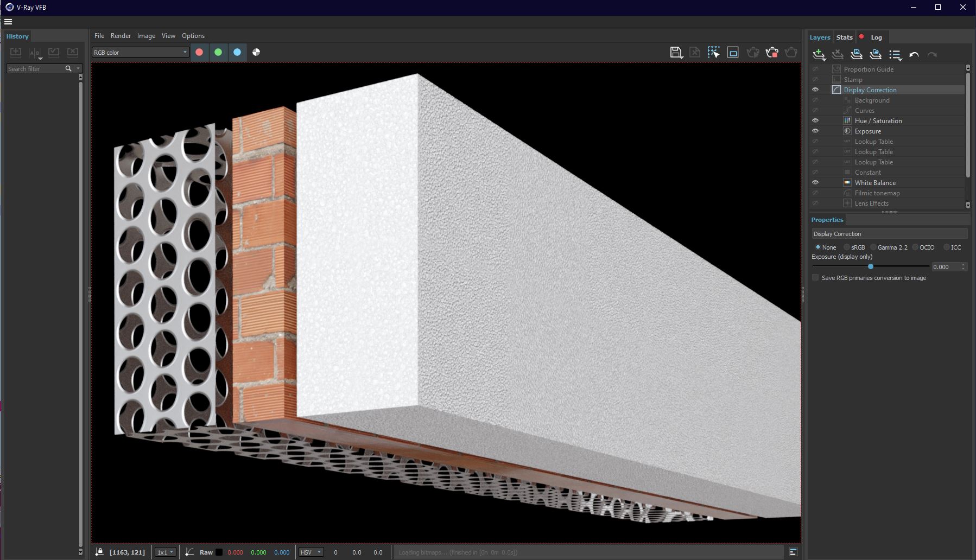Select the Layers tab
The height and width of the screenshot is (560, 976).
coord(820,37)
